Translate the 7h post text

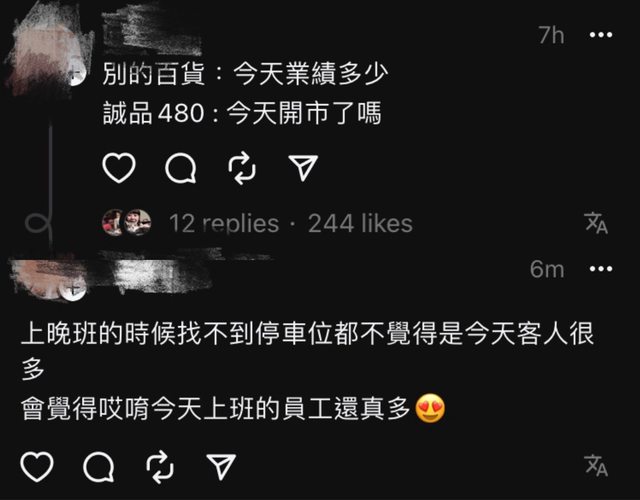596,223
